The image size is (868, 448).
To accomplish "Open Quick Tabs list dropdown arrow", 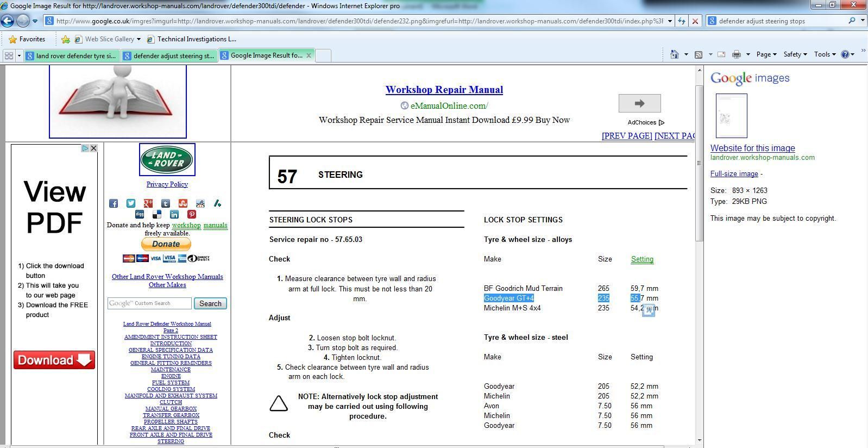I will pos(19,55).
